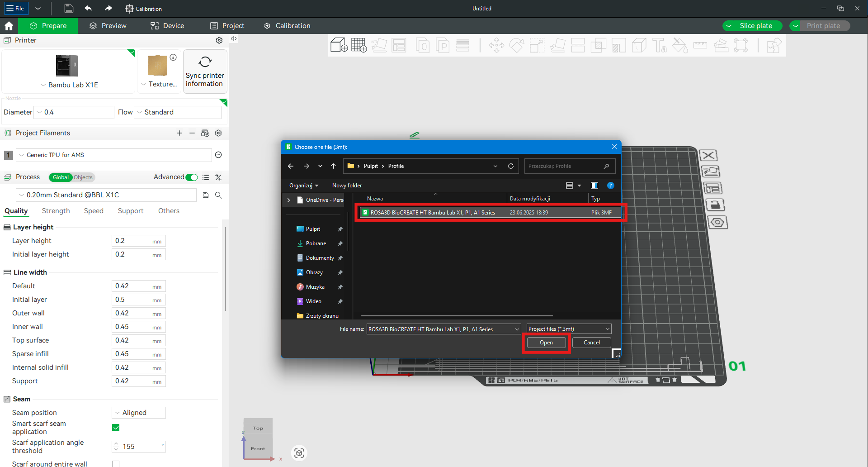Click the undo arrow icon
Viewport: 868px width, 467px height.
tap(89, 8)
